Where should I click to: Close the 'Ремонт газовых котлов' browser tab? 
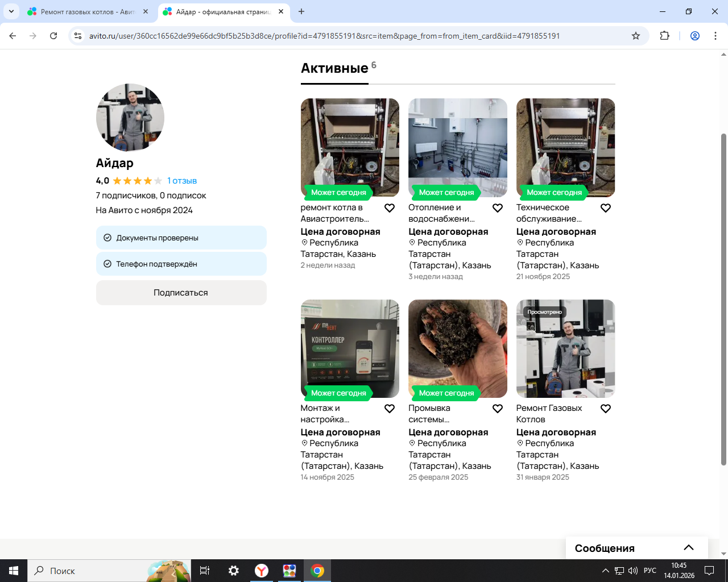pyautogui.click(x=146, y=11)
